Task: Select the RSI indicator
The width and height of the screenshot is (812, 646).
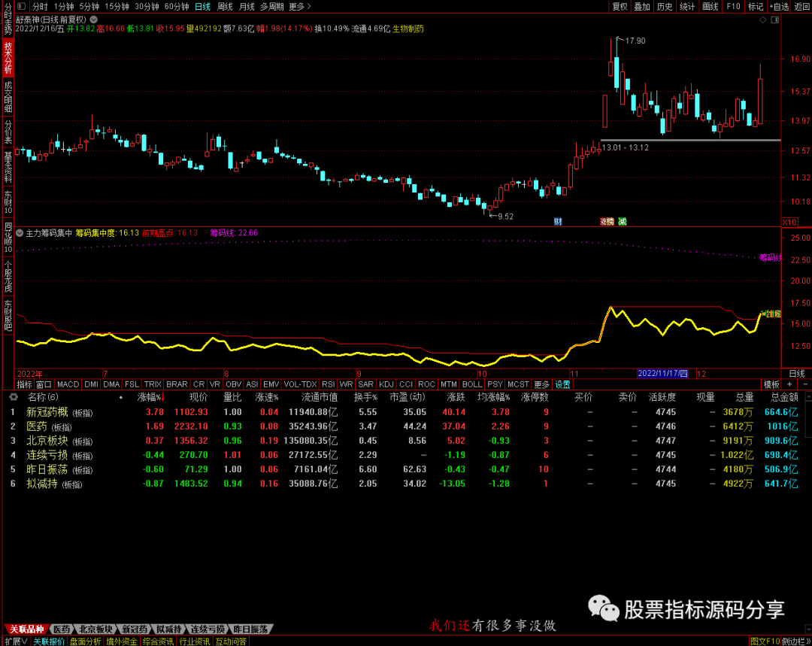Action: tap(328, 384)
